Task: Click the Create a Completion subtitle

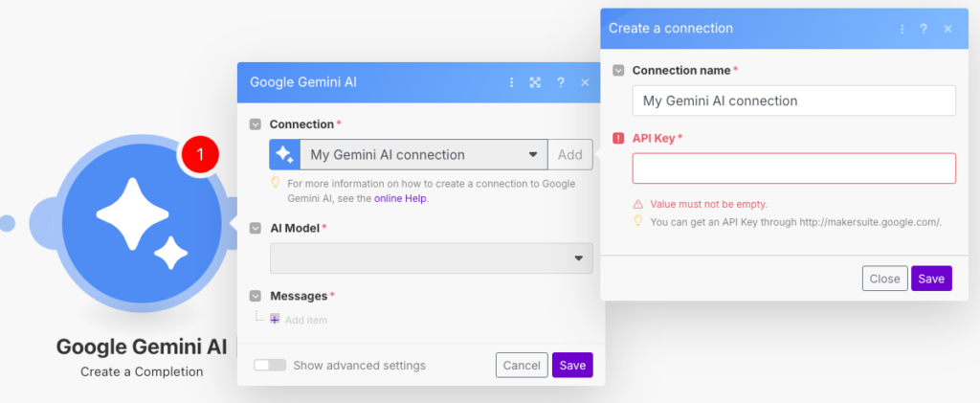Action: (x=142, y=371)
